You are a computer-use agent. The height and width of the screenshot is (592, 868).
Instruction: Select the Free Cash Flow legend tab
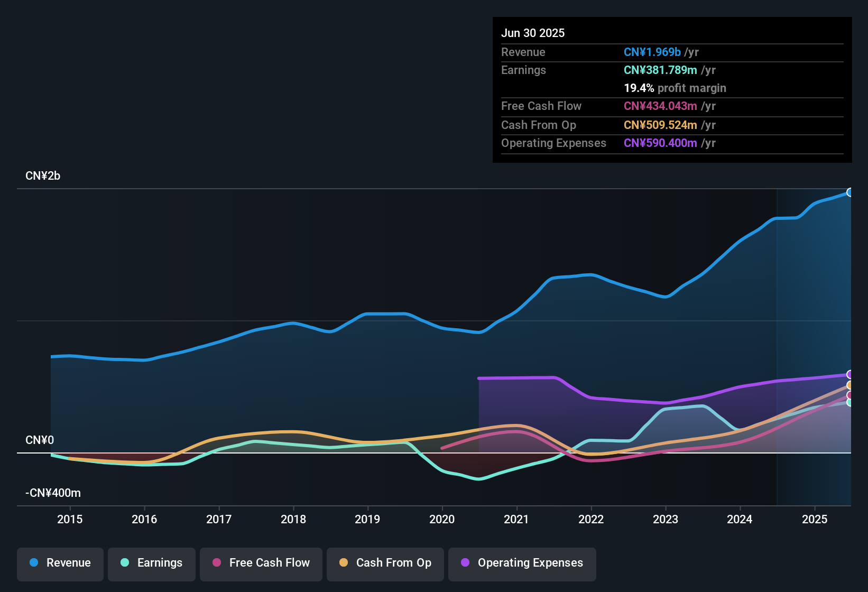point(261,563)
